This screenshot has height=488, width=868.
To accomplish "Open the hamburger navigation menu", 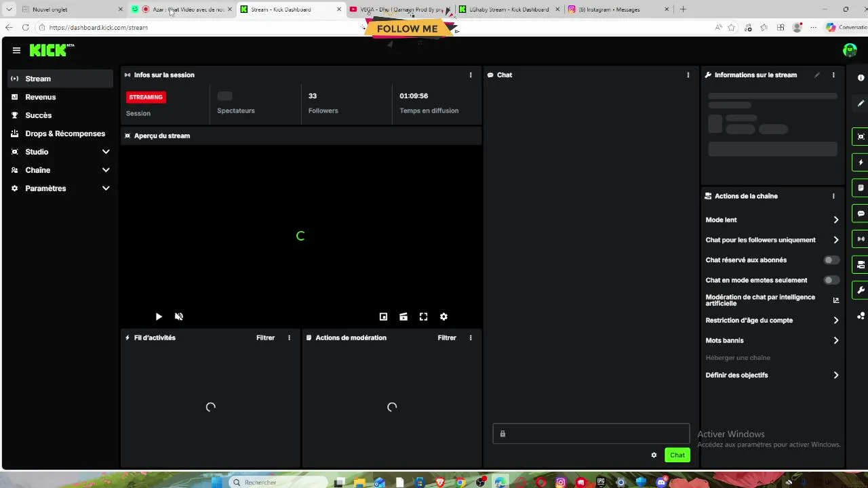I will (x=16, y=50).
